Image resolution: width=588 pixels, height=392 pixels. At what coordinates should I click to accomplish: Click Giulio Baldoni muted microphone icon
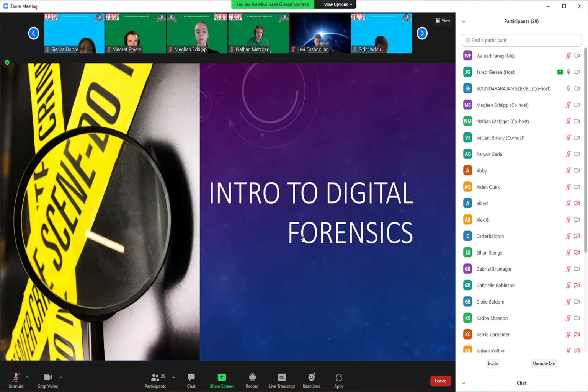[x=568, y=302]
